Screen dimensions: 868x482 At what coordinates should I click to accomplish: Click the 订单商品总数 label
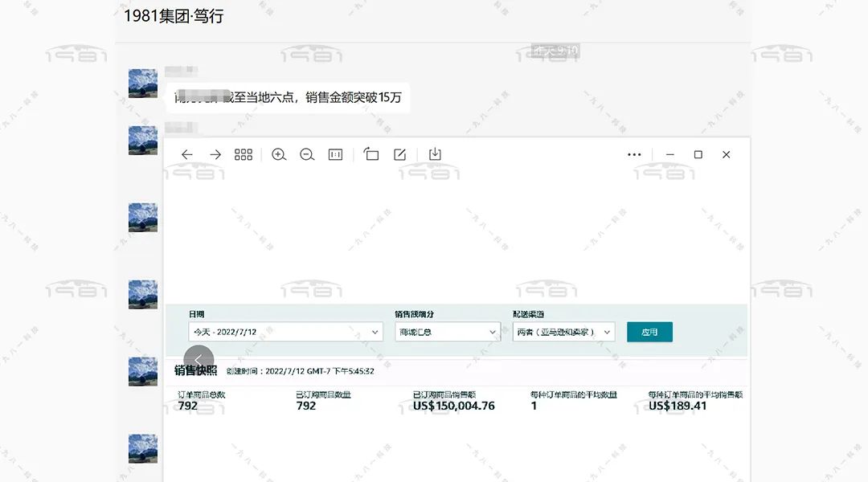click(202, 394)
